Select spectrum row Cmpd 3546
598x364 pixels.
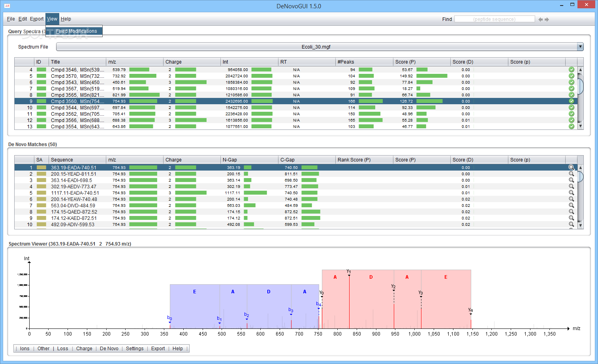pos(296,69)
